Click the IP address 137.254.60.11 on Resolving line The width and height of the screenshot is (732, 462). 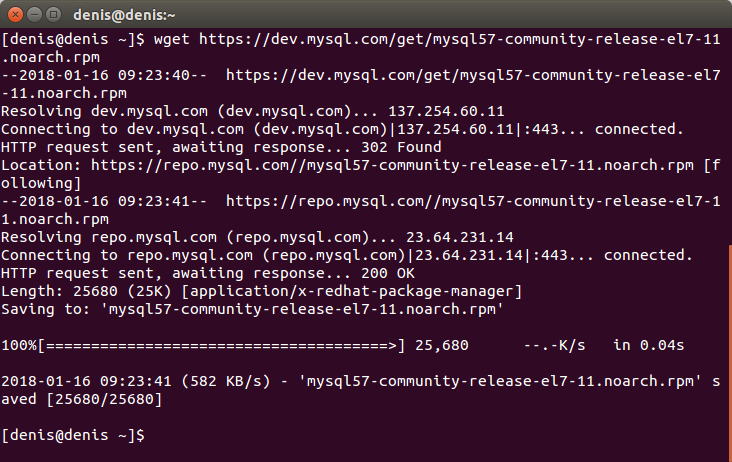point(446,112)
